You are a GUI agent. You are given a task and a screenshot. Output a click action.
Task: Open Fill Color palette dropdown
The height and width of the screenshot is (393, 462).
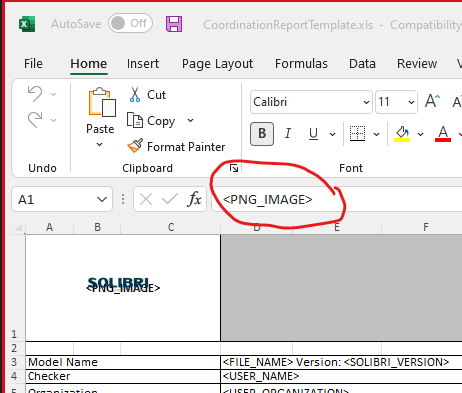[x=420, y=134]
